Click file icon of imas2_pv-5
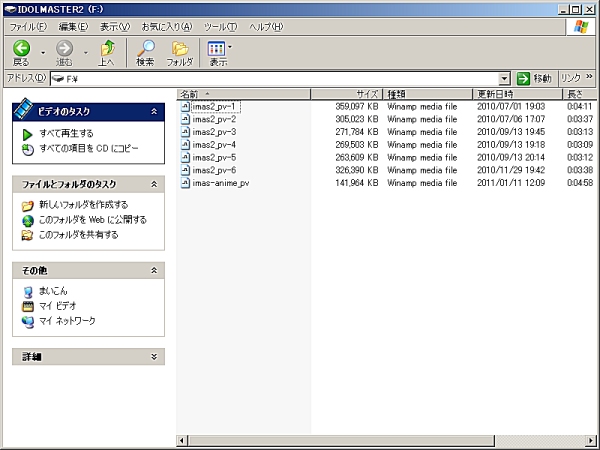The height and width of the screenshot is (450, 600). (x=185, y=157)
